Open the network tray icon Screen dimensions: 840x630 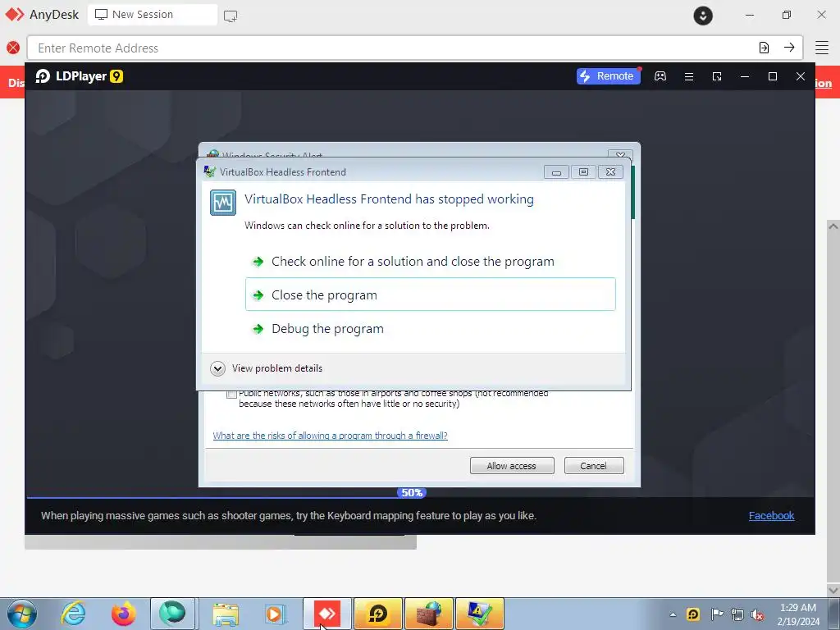tap(737, 614)
